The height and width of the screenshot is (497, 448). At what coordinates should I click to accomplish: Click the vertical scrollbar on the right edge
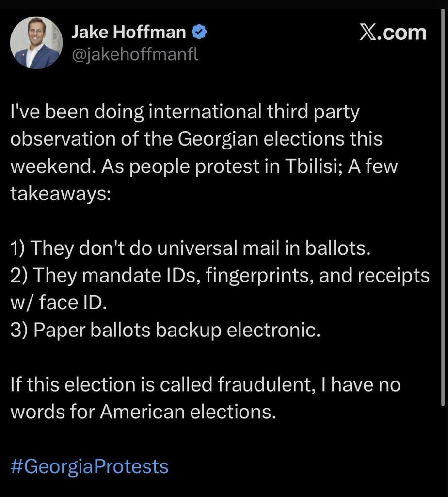pyautogui.click(x=444, y=340)
